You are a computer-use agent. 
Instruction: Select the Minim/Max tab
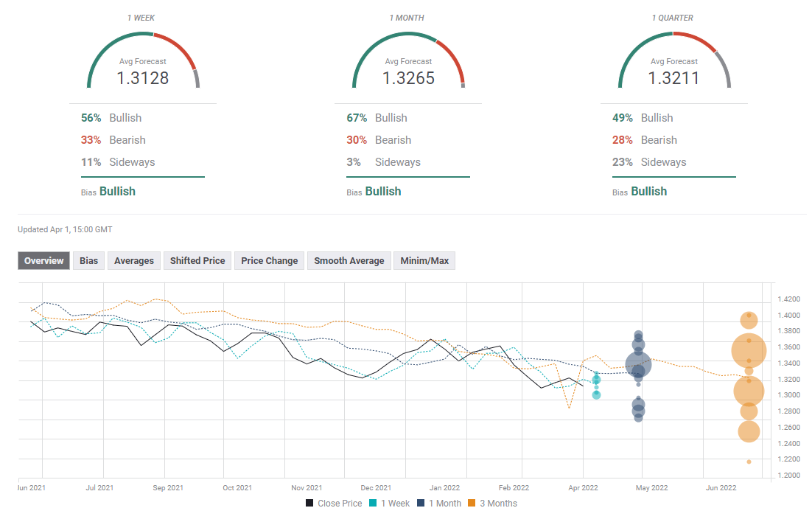click(x=424, y=260)
